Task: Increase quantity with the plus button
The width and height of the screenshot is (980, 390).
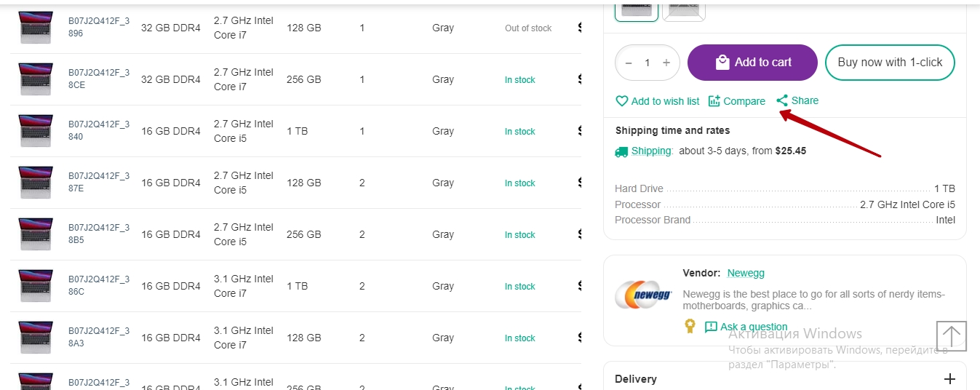Action: point(666,63)
